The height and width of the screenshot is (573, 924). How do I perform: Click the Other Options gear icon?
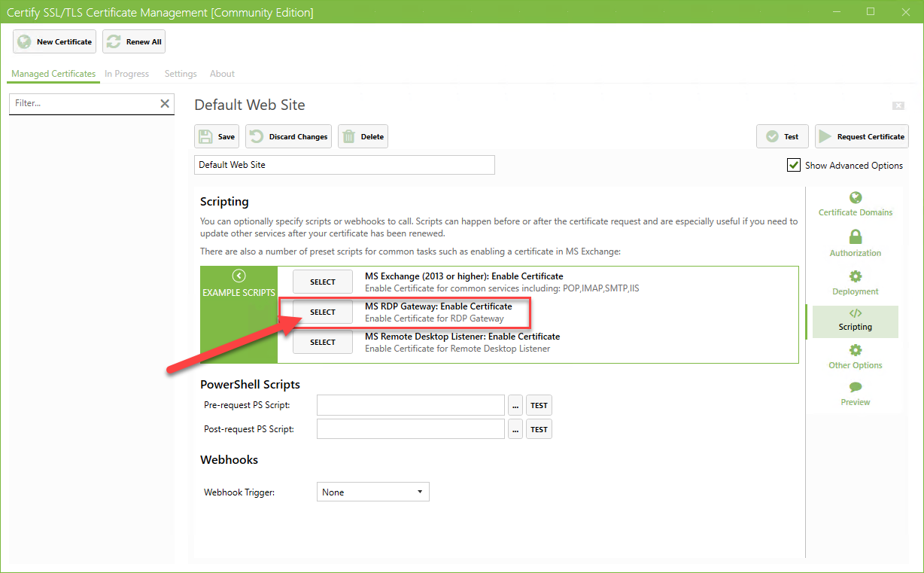point(856,350)
